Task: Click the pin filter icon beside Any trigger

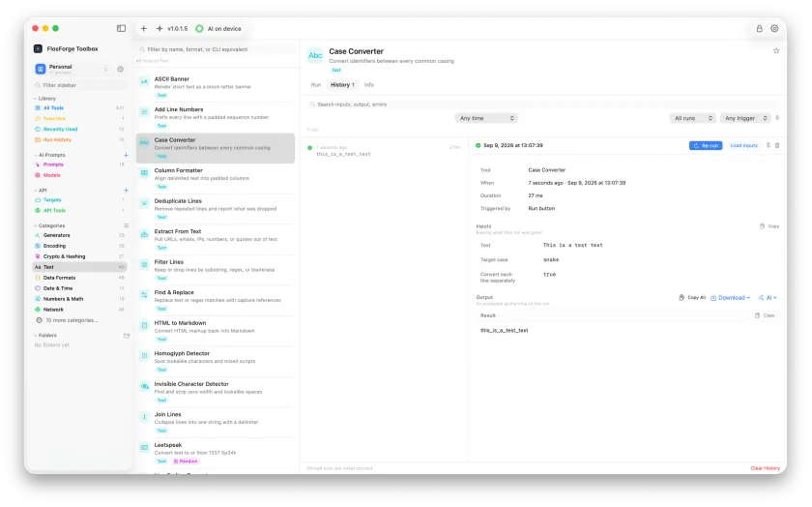Action: (777, 118)
